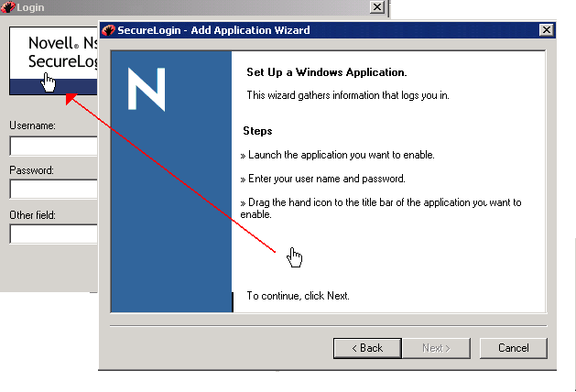This screenshot has width=576, height=392.
Task: Click the 'Password:' label in Login window
Action: [x=31, y=170]
